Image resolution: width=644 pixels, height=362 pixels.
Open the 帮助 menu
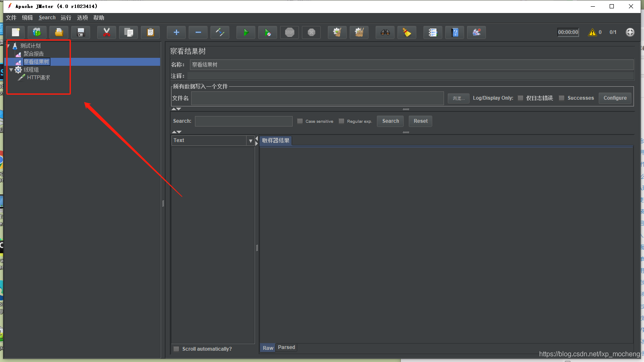tap(99, 18)
